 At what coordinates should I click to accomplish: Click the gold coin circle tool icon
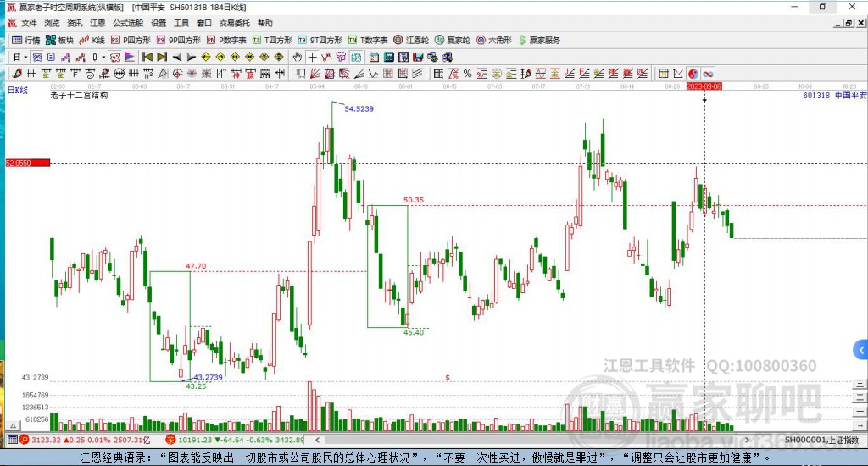click(x=497, y=74)
